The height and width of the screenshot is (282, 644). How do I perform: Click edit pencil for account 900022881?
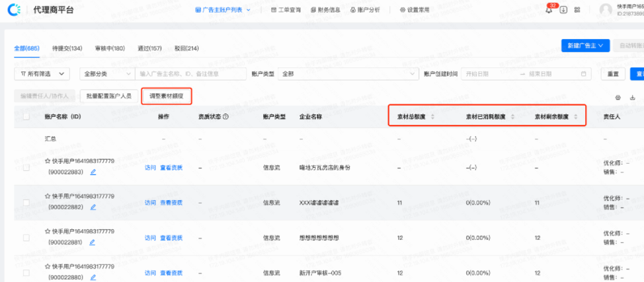coord(92,242)
